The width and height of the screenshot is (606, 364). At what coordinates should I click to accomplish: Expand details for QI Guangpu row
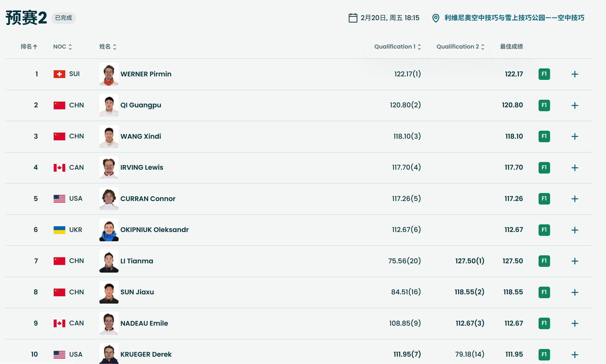(x=575, y=105)
